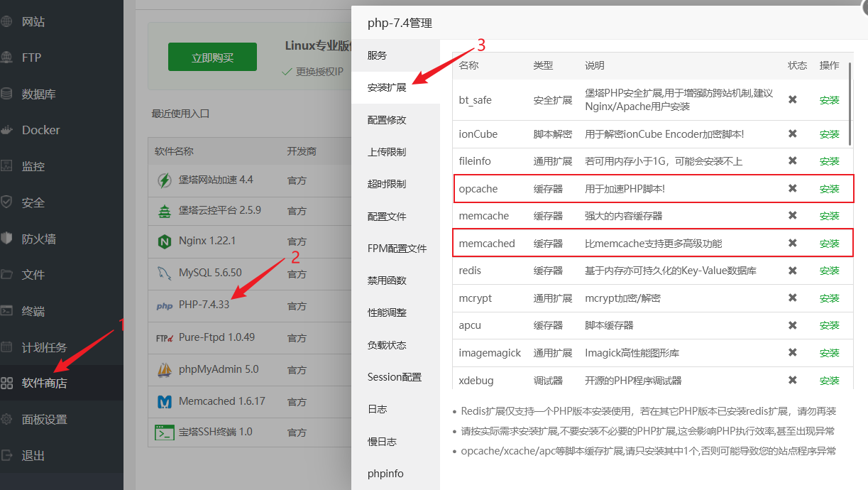This screenshot has height=490, width=868.
Task: Open the 安装扩展 tab
Action: pos(395,88)
